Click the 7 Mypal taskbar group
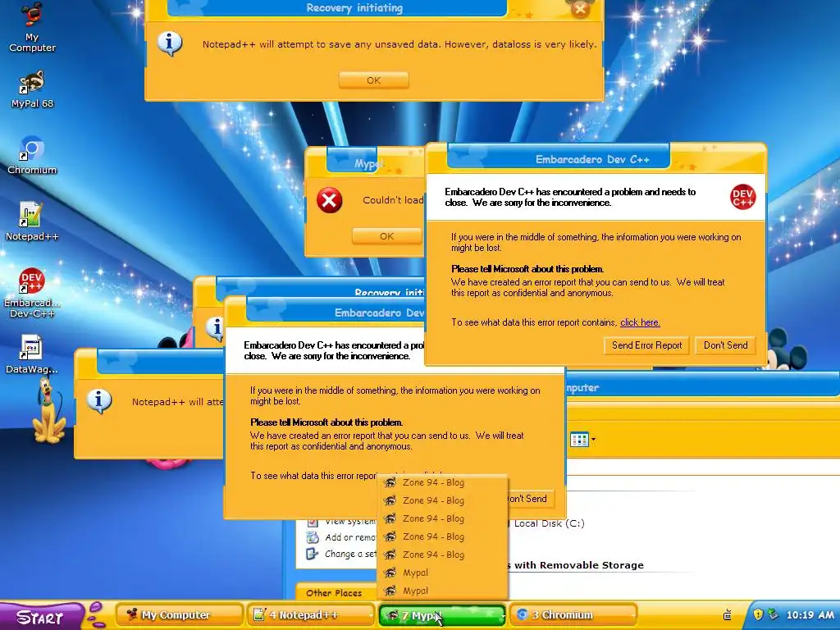Viewport: 840px width, 630px height. pyautogui.click(x=442, y=615)
